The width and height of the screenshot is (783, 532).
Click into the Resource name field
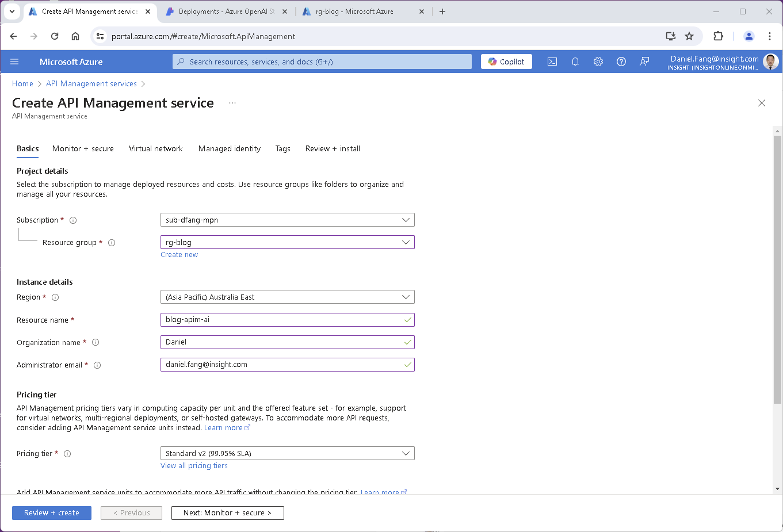(287, 320)
